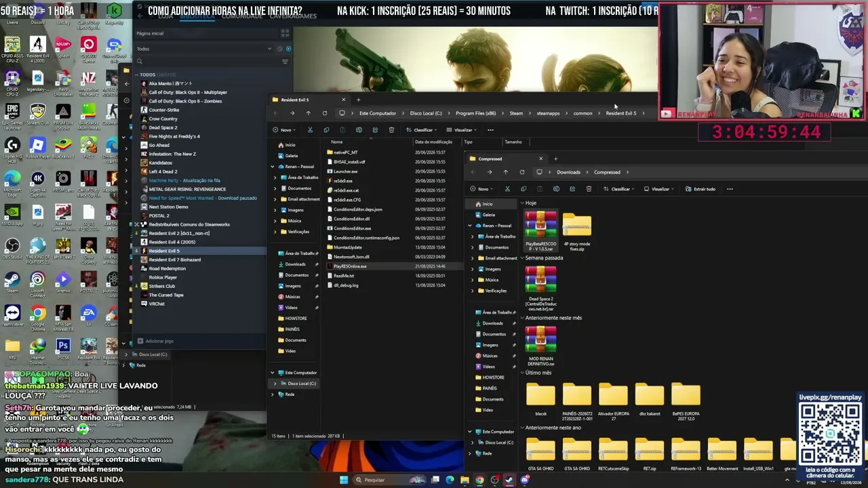Image resolution: width=868 pixels, height=488 pixels.
Task: Go up one level in Compressed window
Action: (x=505, y=172)
